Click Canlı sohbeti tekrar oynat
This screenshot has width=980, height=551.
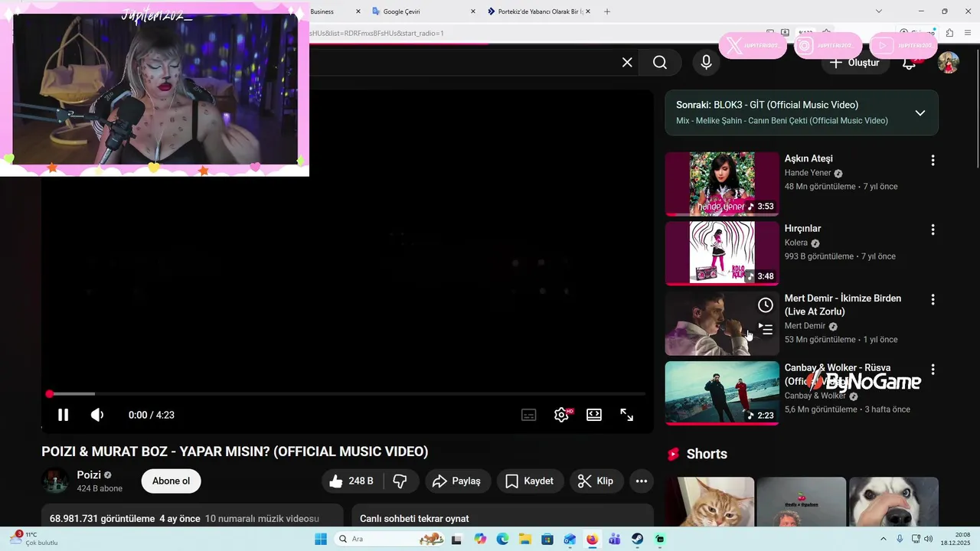pyautogui.click(x=414, y=518)
